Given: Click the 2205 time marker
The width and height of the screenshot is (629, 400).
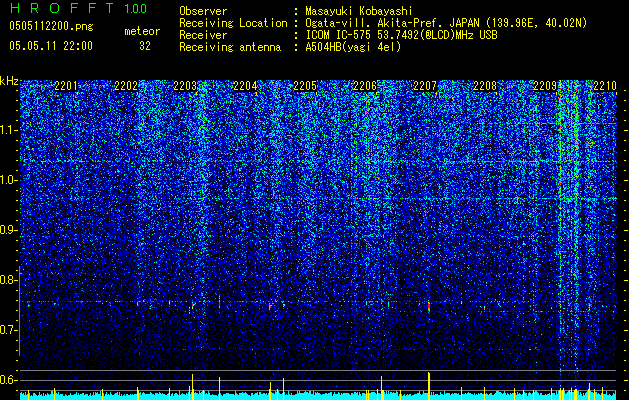Looking at the screenshot, I should pyautogui.click(x=305, y=86).
